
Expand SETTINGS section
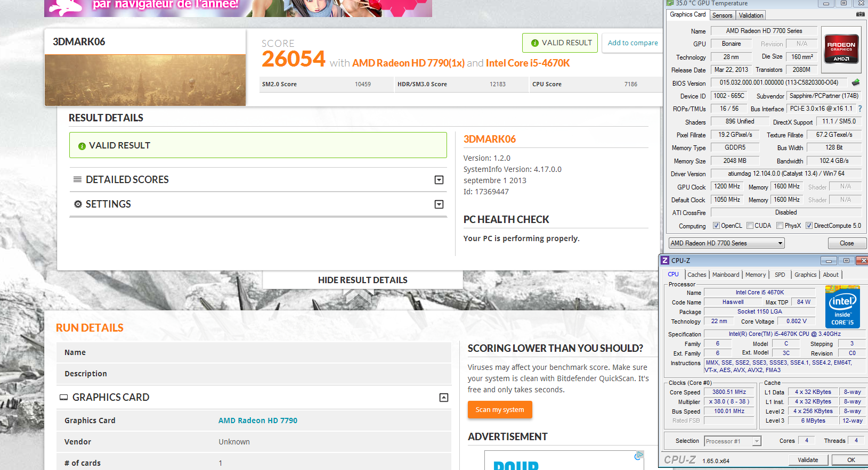(x=439, y=204)
